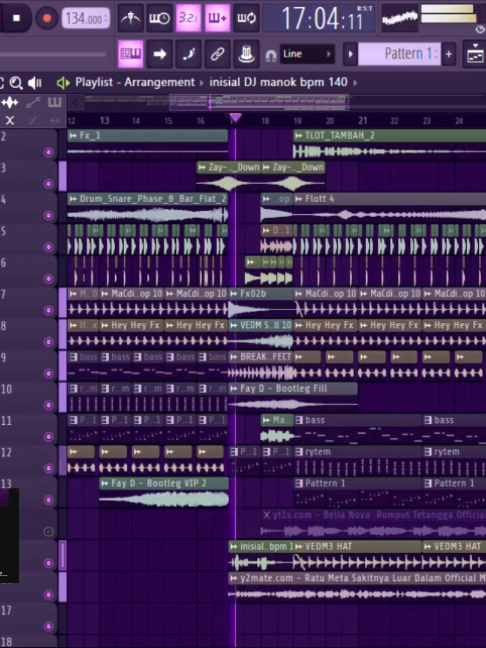This screenshot has height=648, width=486.
Task: Select the rytem pattern clip at bar 19
Action: (x=357, y=461)
